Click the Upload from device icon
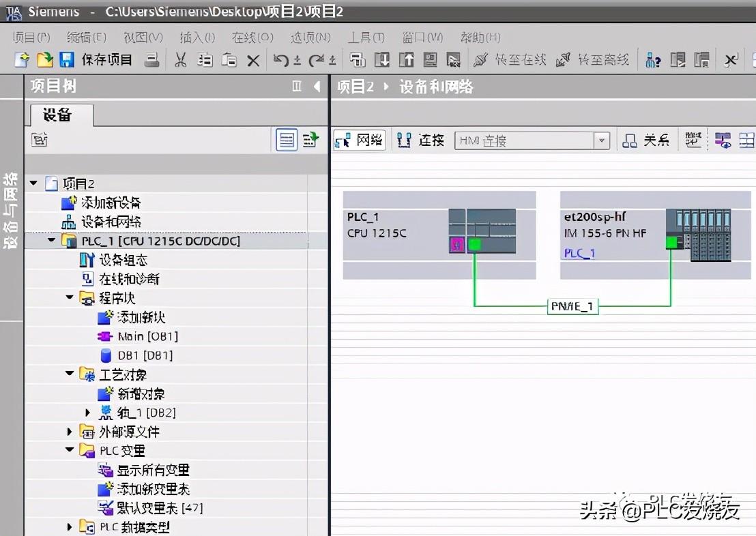Screen dimensions: 756x536 click(407, 60)
